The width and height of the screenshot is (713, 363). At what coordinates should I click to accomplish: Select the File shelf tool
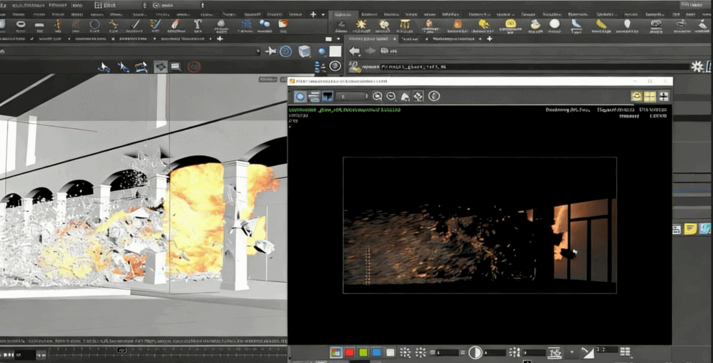[283, 25]
